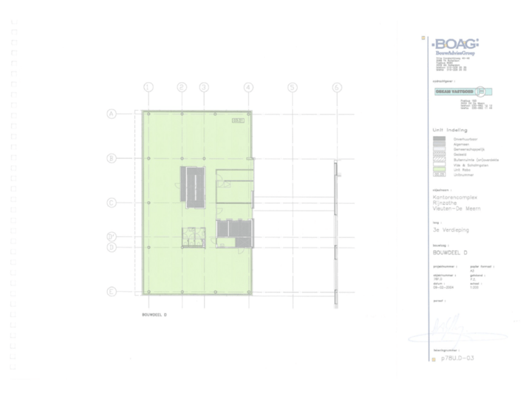Click row axis marker E
The width and height of the screenshot is (532, 399).
112,291
